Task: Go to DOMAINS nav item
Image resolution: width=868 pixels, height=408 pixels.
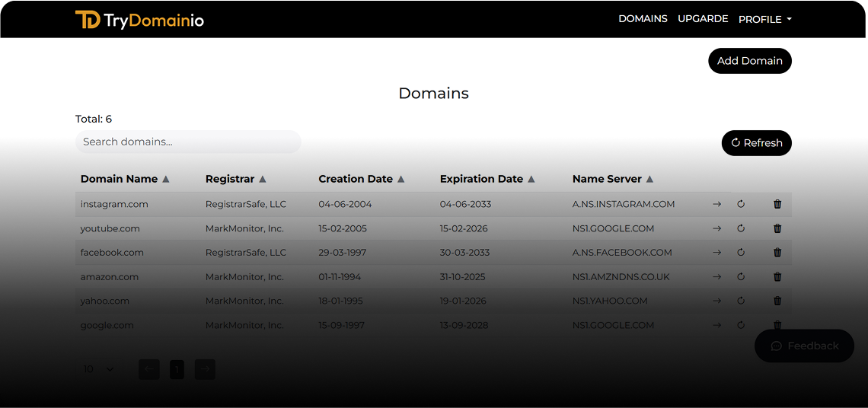Action: 643,19
